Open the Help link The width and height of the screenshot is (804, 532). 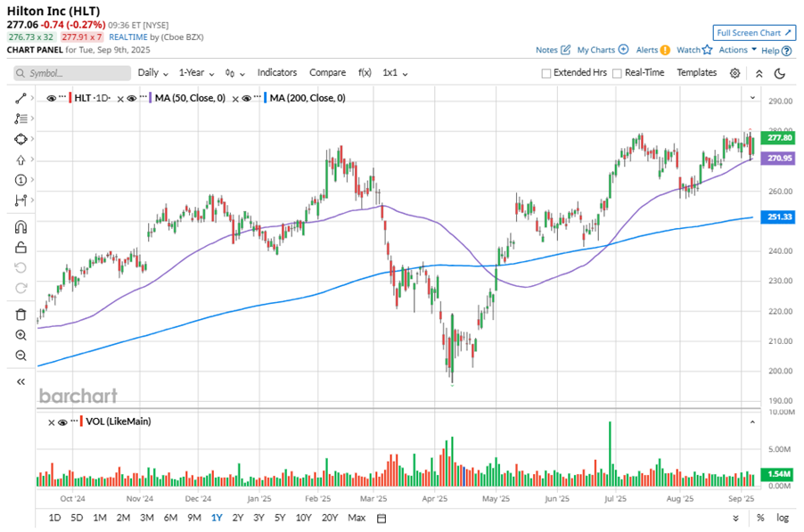(776, 50)
